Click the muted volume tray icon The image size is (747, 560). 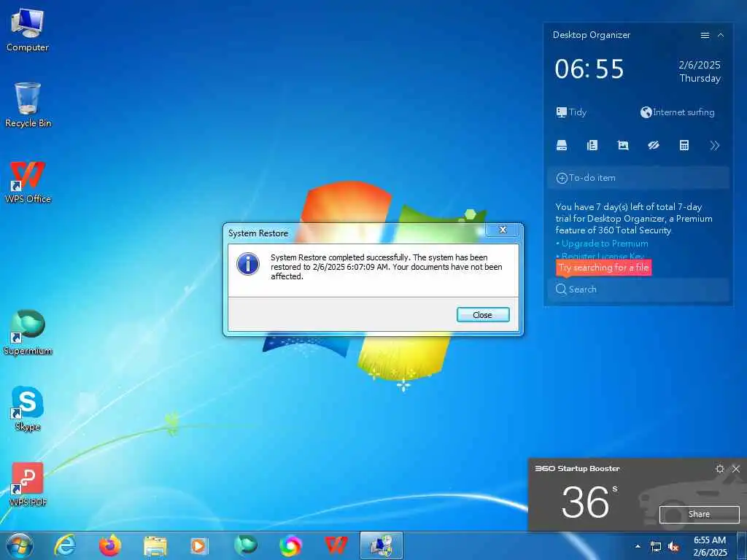coord(673,547)
